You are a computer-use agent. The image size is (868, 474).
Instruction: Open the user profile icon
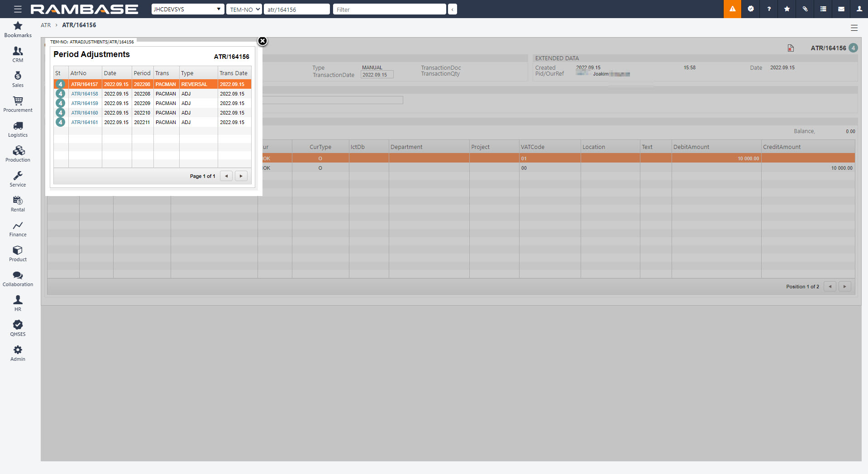point(859,9)
